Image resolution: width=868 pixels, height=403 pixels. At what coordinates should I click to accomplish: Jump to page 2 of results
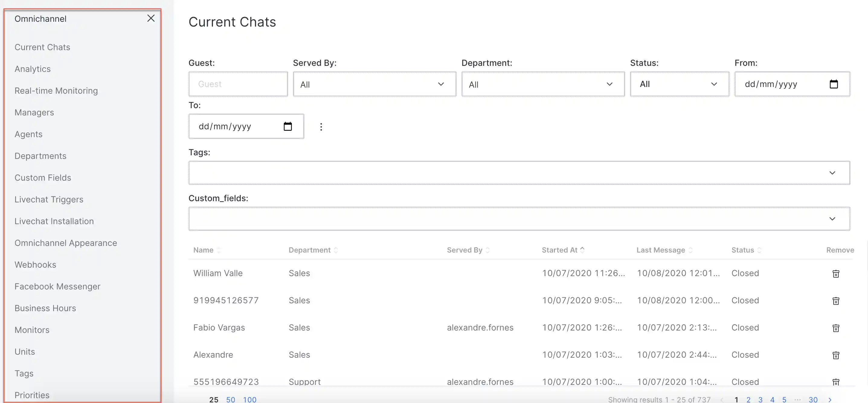[748, 399]
